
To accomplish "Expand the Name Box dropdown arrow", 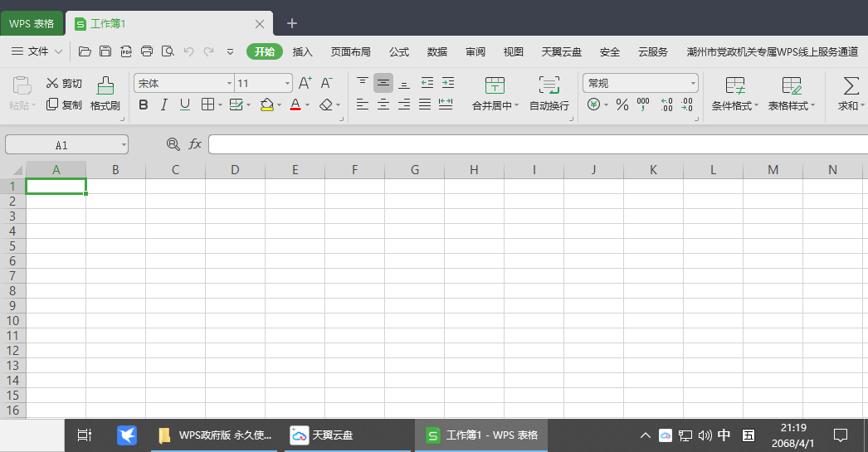I will 124,145.
